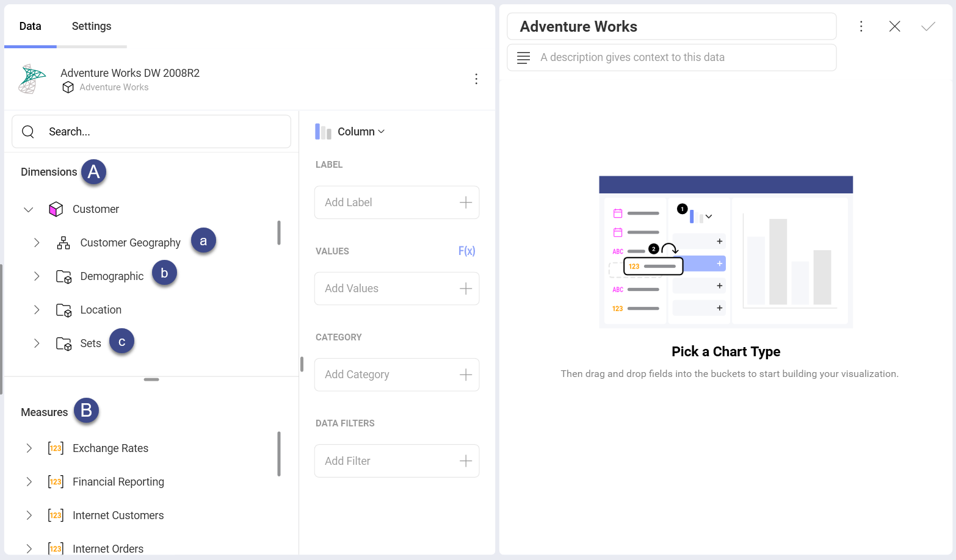Click the Dimensions/Measures splitter handle

151,379
